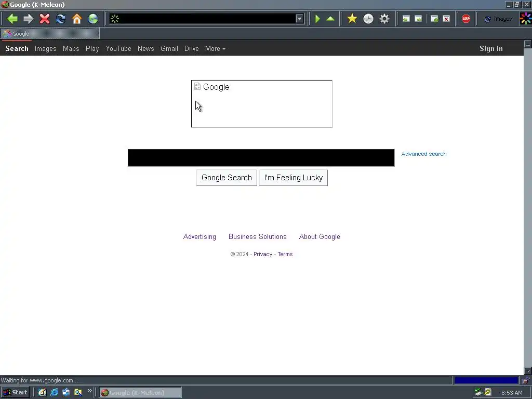
Task: Click the yellow system tray icon beside the clock
Action: click(488, 393)
